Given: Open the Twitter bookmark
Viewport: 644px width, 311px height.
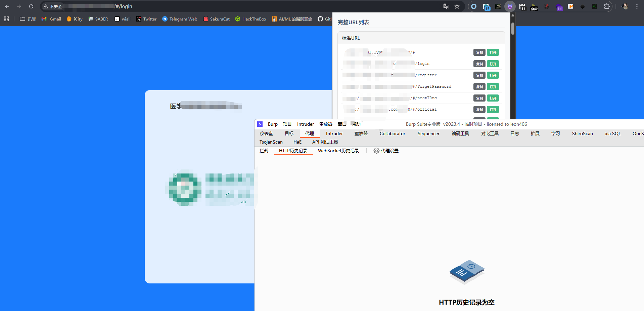Looking at the screenshot, I should click(x=146, y=19).
